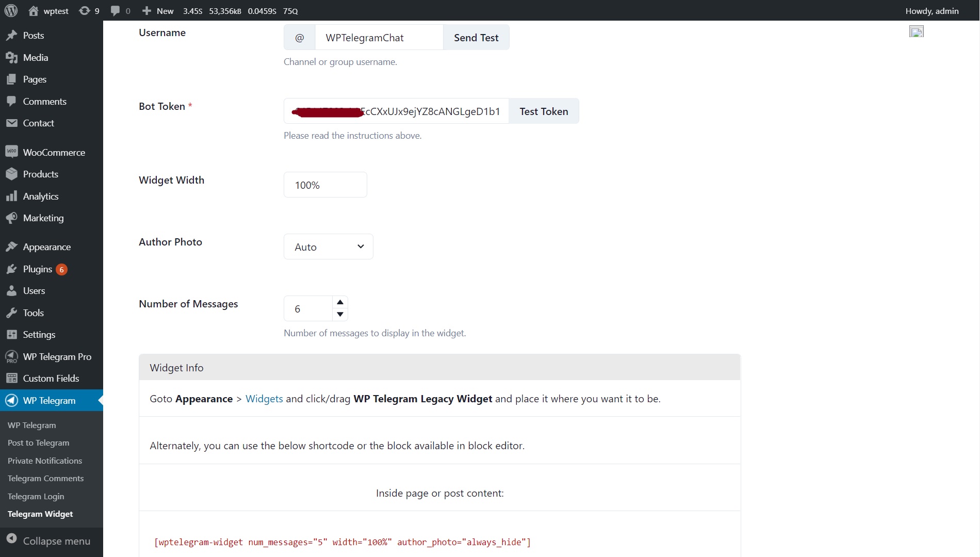This screenshot has width=980, height=557.
Task: Click the 75Q query count in admin bar
Action: (x=290, y=11)
